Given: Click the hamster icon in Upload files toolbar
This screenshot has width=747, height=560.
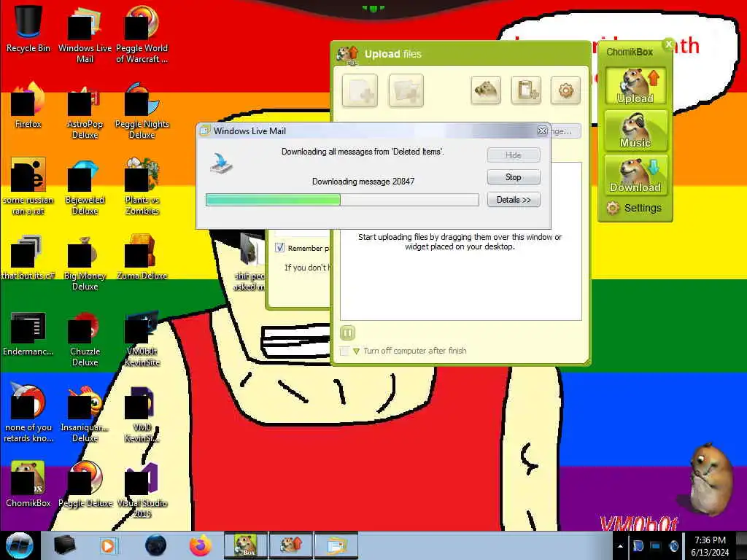Looking at the screenshot, I should click(x=486, y=90).
